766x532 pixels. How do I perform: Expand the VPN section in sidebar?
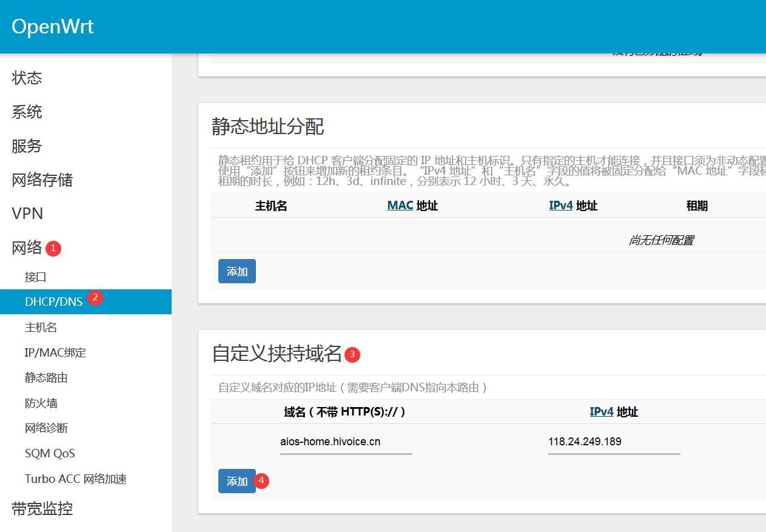(x=26, y=214)
